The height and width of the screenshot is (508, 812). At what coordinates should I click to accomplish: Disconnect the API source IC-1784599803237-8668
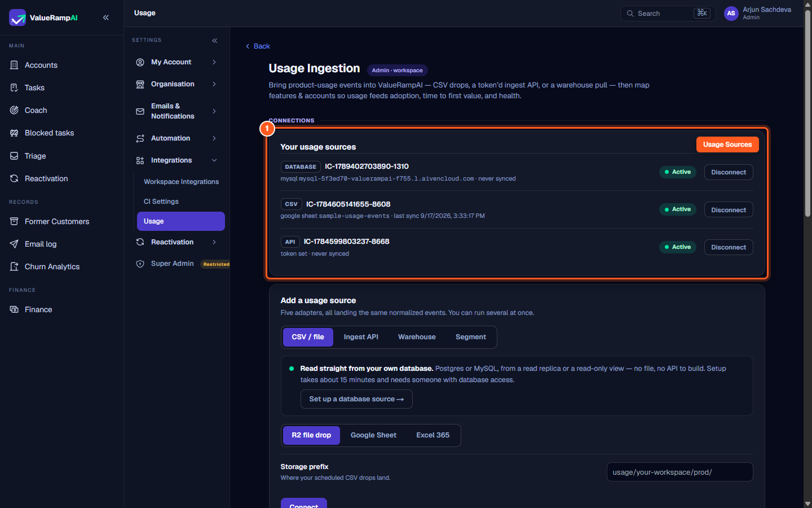729,247
